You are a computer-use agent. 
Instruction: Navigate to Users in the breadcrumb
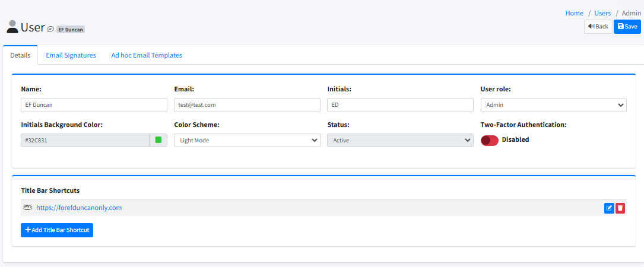pos(602,13)
